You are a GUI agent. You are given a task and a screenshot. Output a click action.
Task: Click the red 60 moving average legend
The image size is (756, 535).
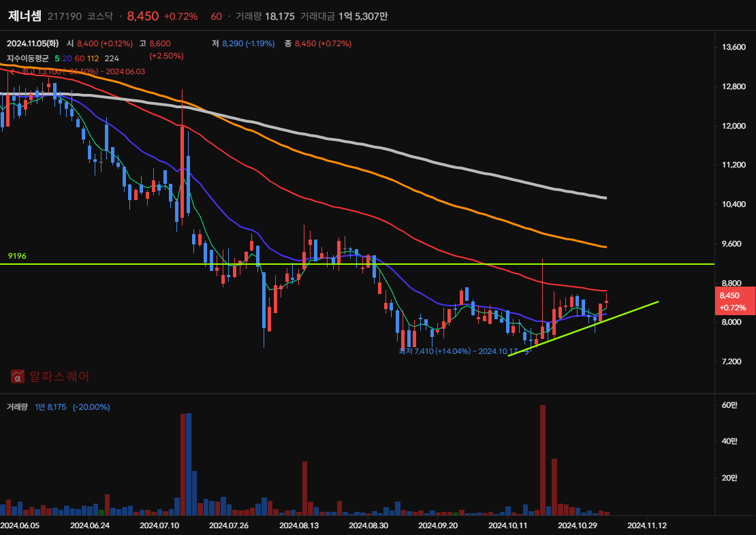click(x=80, y=59)
